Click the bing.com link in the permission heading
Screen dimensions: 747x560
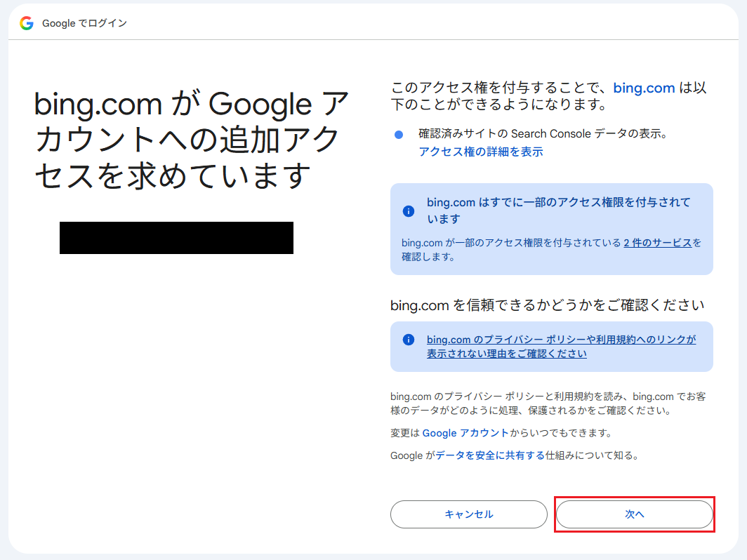(x=644, y=88)
